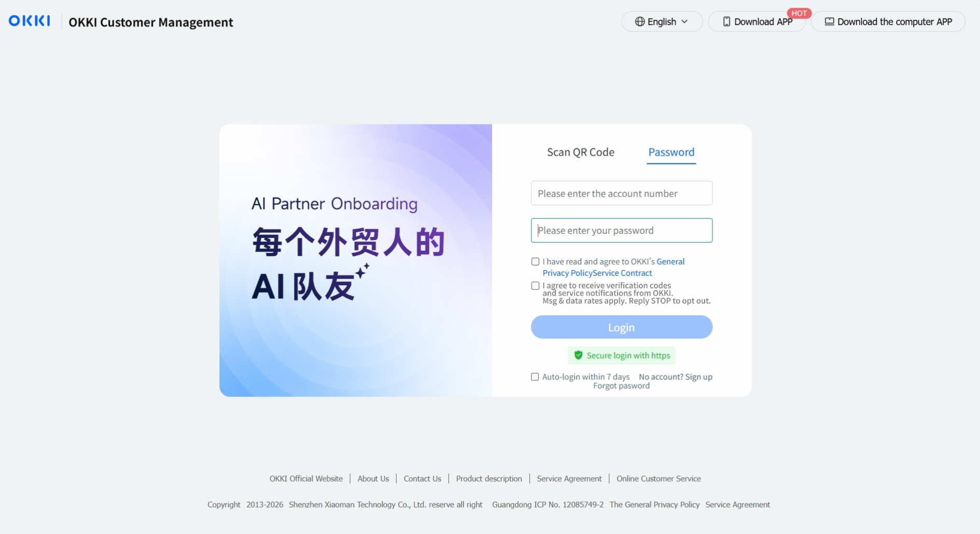
Task: Click the laptop icon beside computer APP
Action: [x=829, y=22]
